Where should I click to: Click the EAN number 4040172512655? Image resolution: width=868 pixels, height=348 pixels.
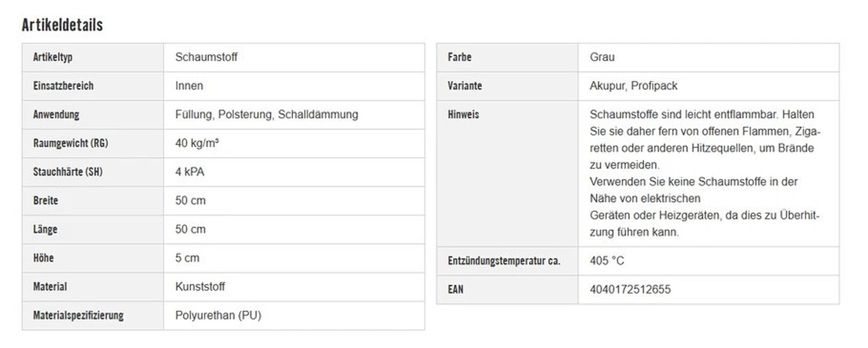(x=630, y=290)
